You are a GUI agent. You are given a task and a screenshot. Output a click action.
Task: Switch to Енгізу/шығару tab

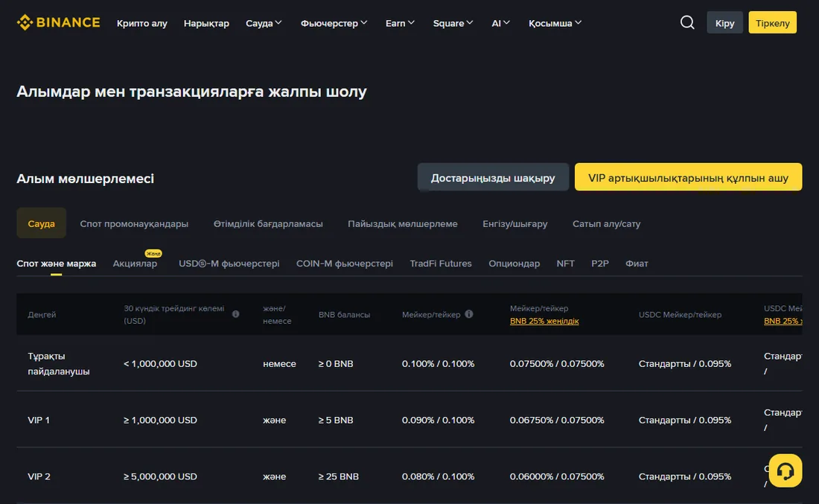click(x=515, y=223)
